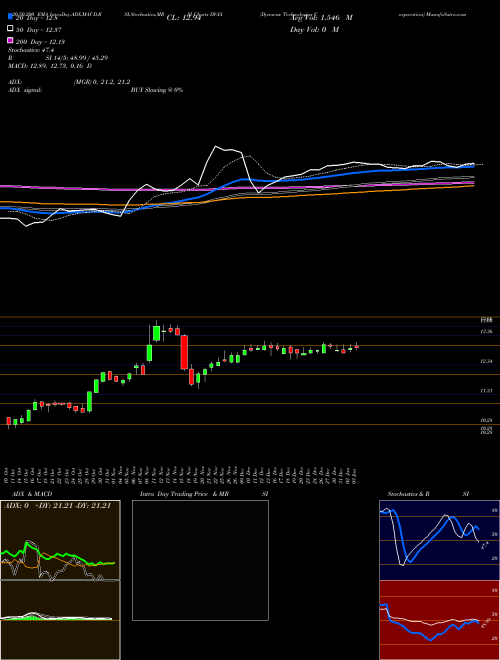This screenshot has height=660, width=500.
Task: Click the ADX line chart panel
Action: [60, 540]
